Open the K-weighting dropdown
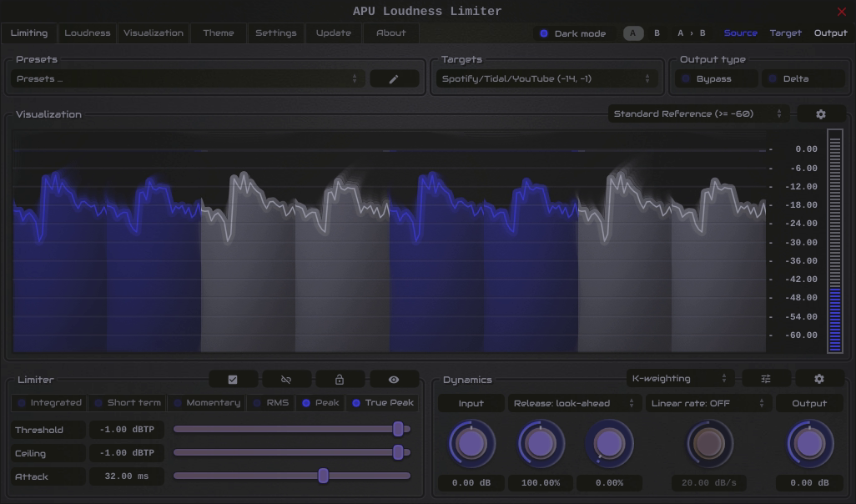The height and width of the screenshot is (504, 856). [680, 379]
